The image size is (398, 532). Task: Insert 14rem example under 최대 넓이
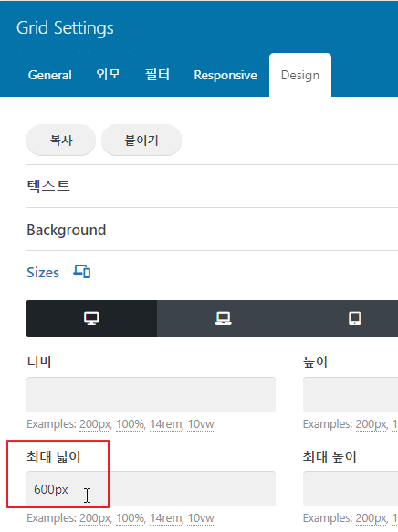(166, 518)
